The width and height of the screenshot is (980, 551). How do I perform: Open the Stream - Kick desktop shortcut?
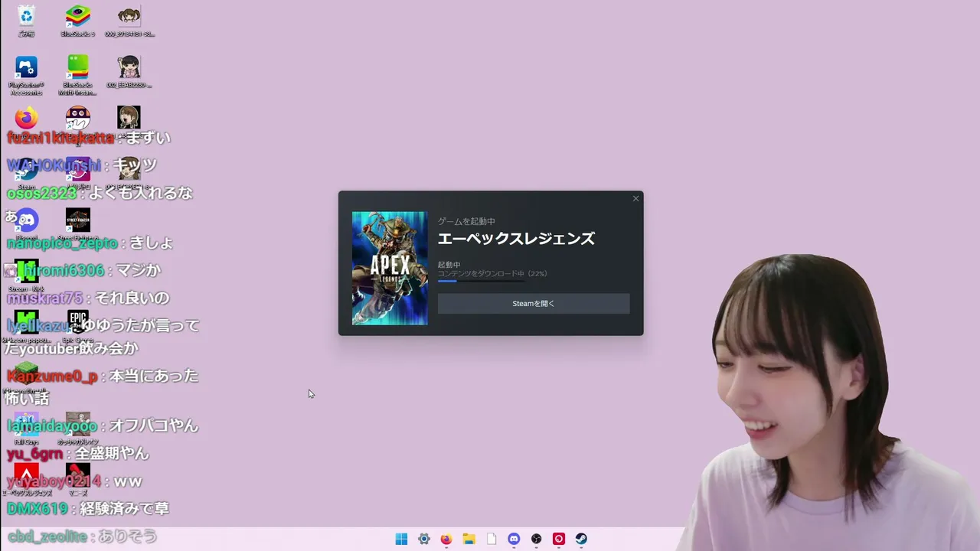[x=26, y=275]
